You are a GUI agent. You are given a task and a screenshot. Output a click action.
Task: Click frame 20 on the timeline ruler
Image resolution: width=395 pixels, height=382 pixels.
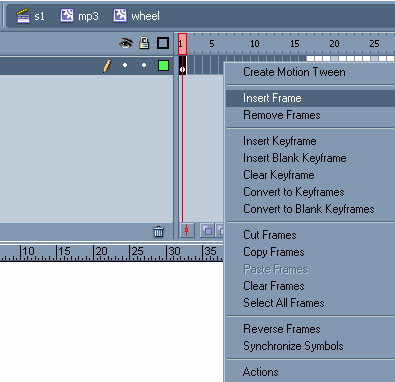[334, 44]
